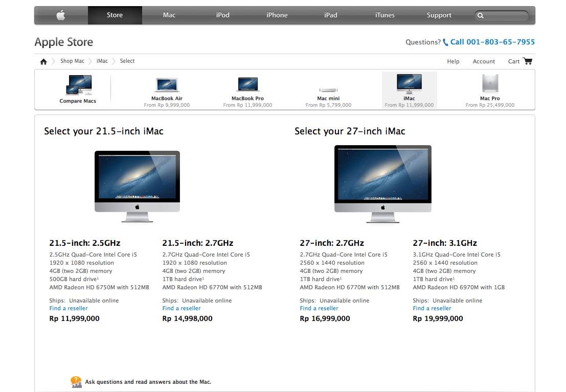Click the Apple logo in navigation bar
566x392 pixels.
click(61, 15)
